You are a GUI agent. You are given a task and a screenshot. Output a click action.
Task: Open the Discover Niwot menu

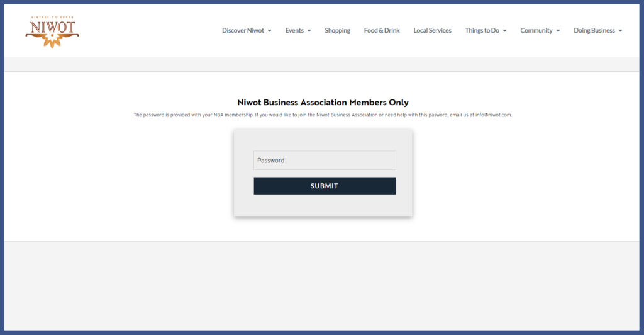pyautogui.click(x=243, y=30)
